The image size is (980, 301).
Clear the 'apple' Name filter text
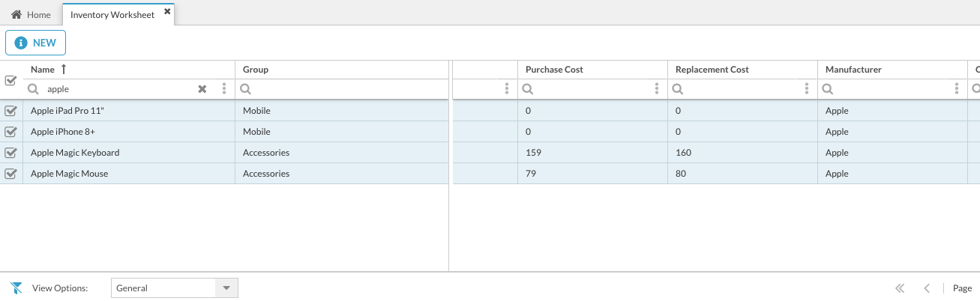(x=202, y=89)
